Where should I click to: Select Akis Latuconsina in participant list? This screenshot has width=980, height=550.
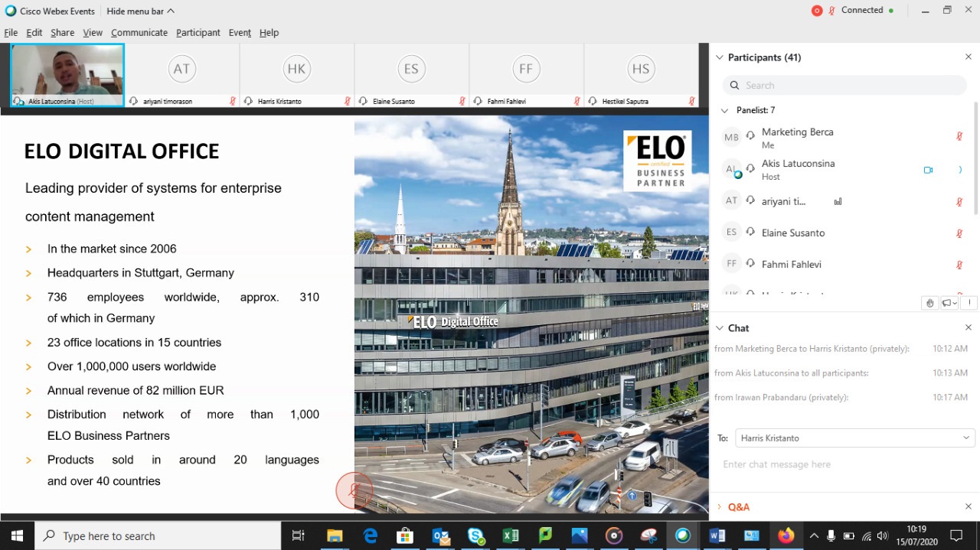tap(842, 170)
